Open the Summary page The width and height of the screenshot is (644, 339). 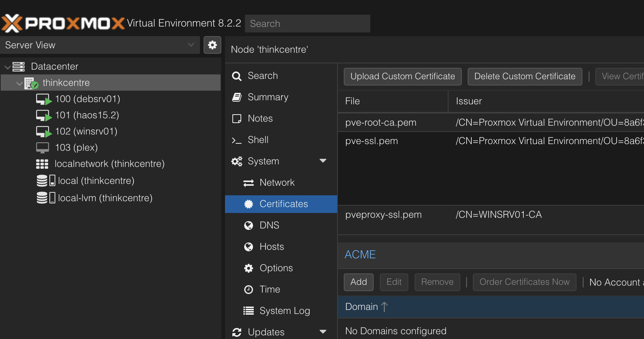[x=281, y=97]
